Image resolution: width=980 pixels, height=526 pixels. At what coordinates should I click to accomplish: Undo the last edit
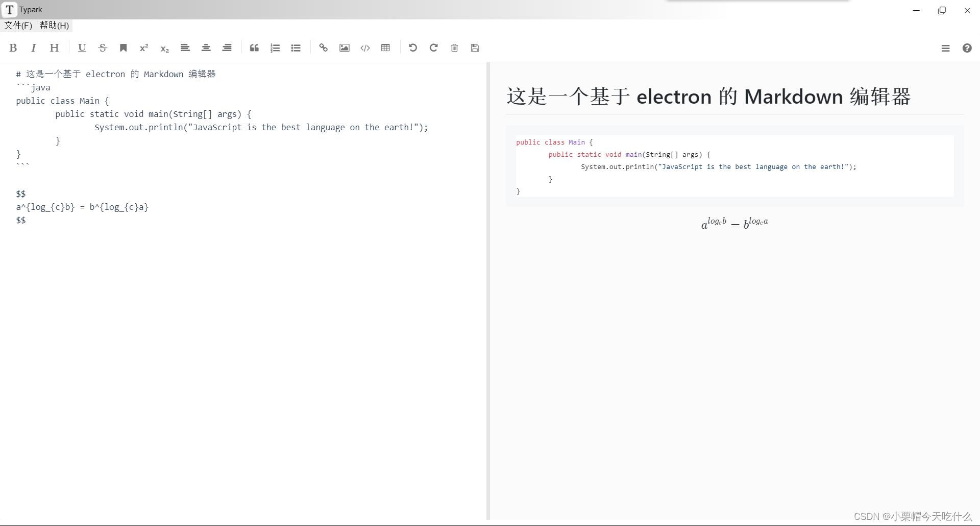(x=413, y=48)
